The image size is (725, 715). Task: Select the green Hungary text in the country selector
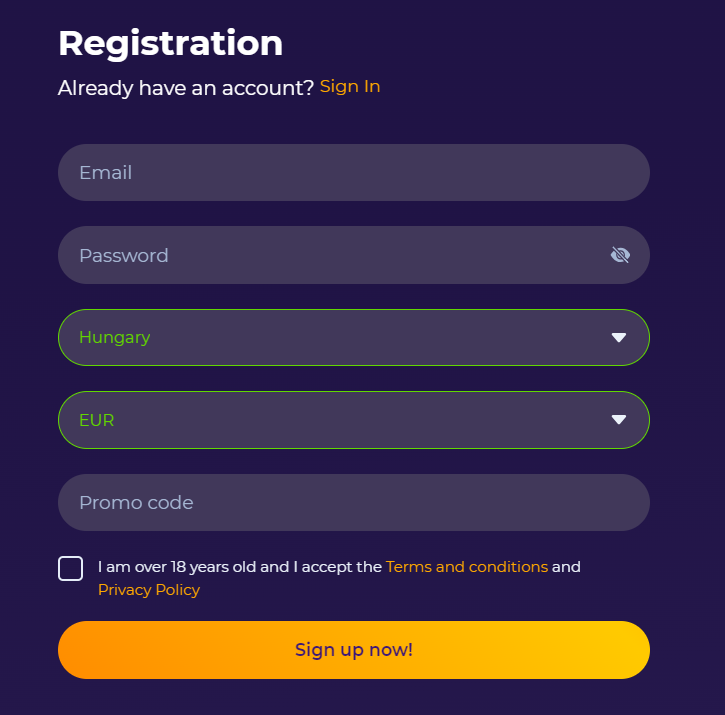[115, 338]
